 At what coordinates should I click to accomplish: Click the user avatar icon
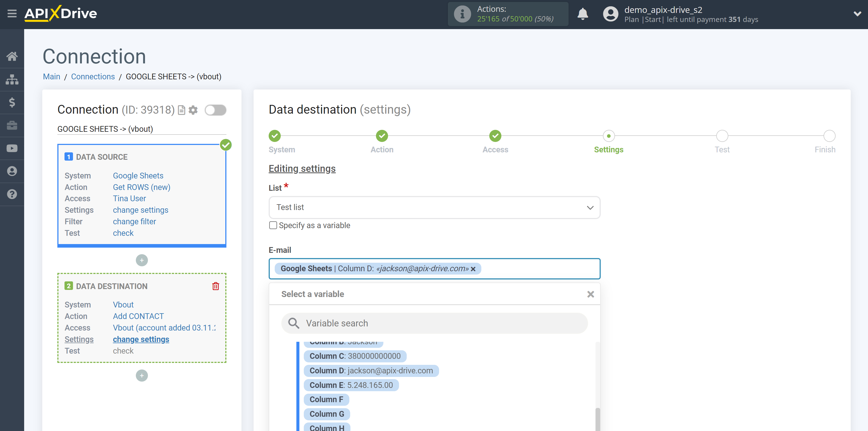(x=610, y=14)
